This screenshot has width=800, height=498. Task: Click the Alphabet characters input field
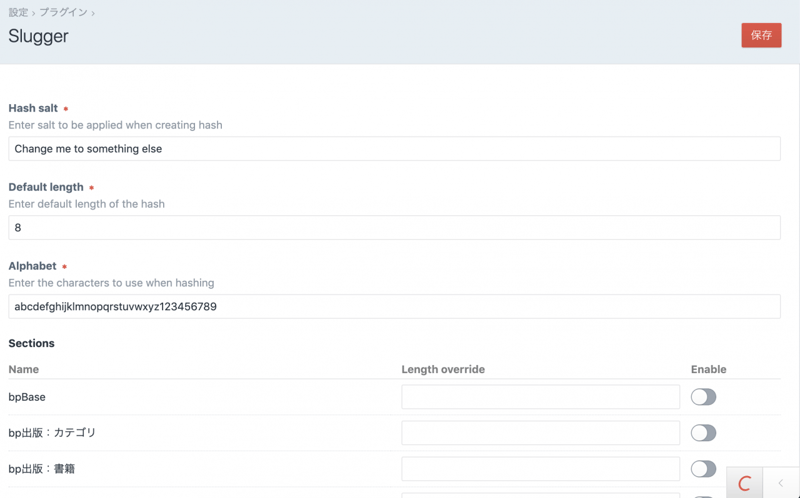tap(394, 307)
